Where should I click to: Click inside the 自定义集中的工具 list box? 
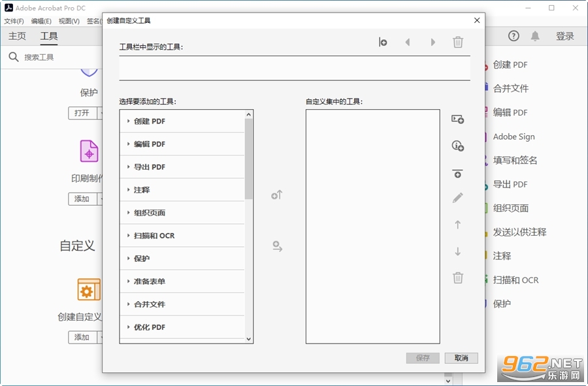point(373,227)
